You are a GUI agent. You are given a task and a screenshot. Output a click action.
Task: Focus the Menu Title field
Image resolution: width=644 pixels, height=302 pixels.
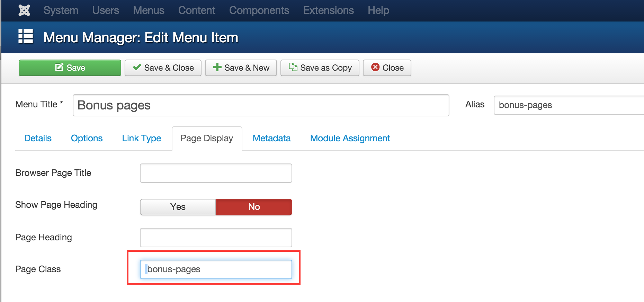[261, 105]
